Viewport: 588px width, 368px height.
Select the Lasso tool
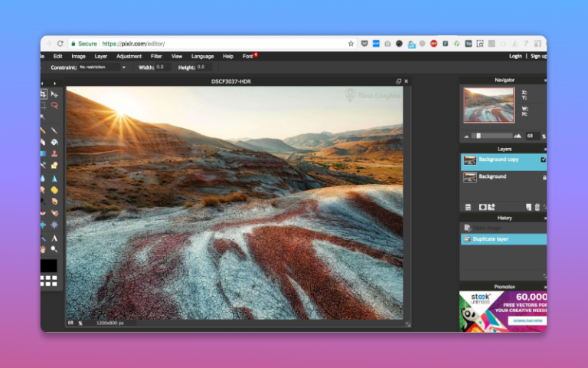pos(54,106)
